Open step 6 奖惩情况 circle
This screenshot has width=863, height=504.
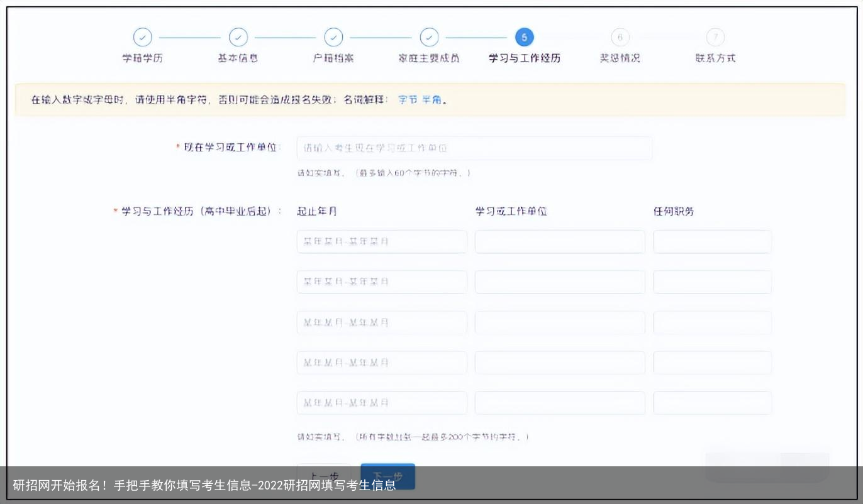click(x=620, y=37)
